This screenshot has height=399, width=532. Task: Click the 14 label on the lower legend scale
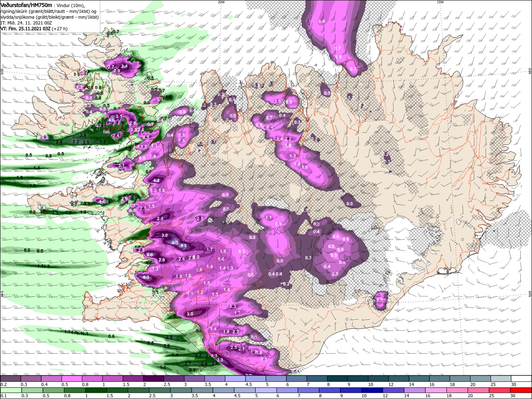tap(407, 396)
